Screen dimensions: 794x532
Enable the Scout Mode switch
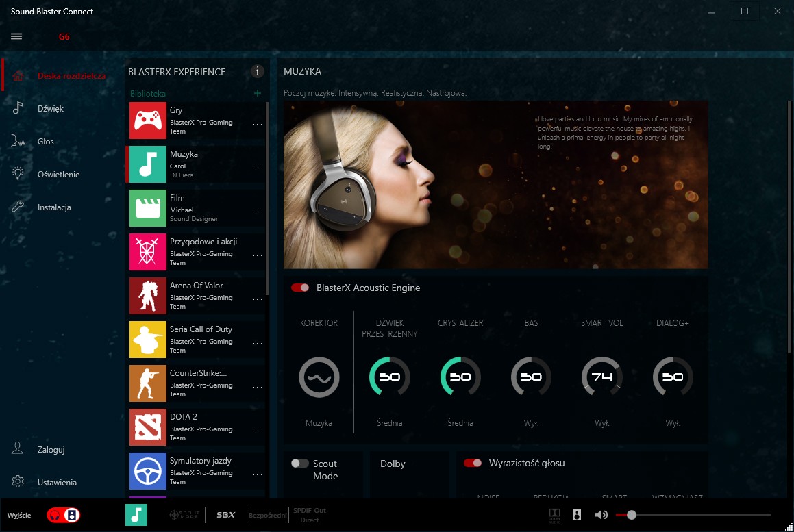coord(300,463)
